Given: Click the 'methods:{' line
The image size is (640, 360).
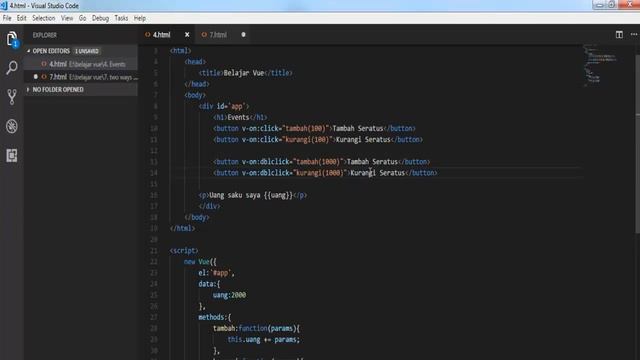Looking at the screenshot, I should pyautogui.click(x=215, y=317).
